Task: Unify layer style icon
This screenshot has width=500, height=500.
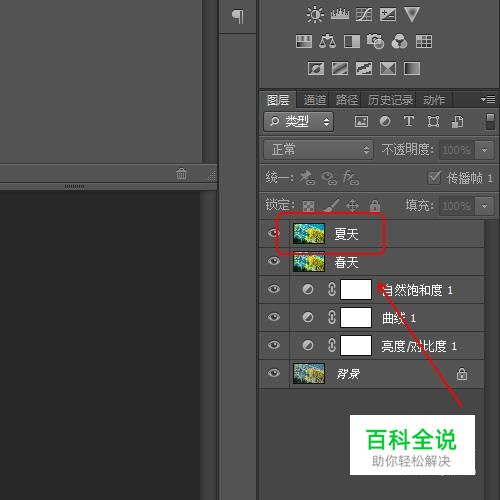Action: coord(351,177)
